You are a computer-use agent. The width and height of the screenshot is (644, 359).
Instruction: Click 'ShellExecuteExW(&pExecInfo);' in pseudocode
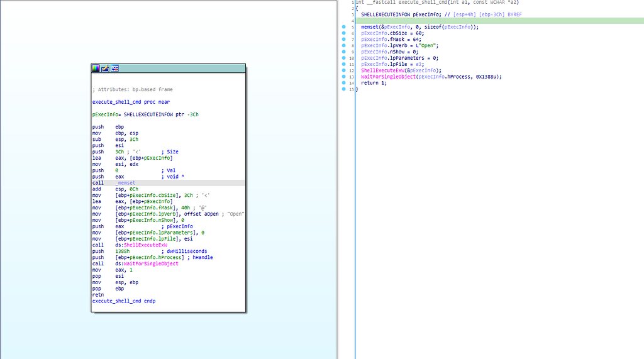401,70
